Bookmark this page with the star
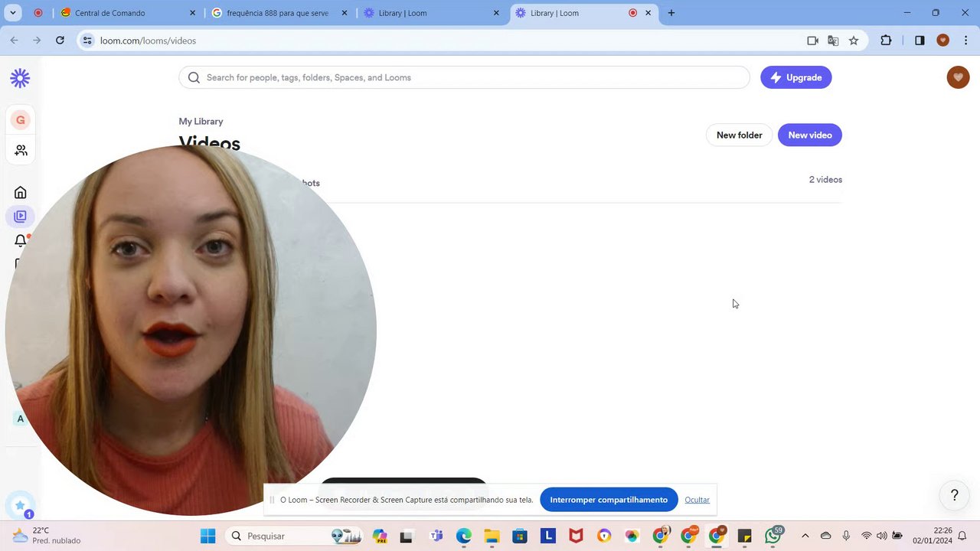The height and width of the screenshot is (551, 980). [854, 41]
